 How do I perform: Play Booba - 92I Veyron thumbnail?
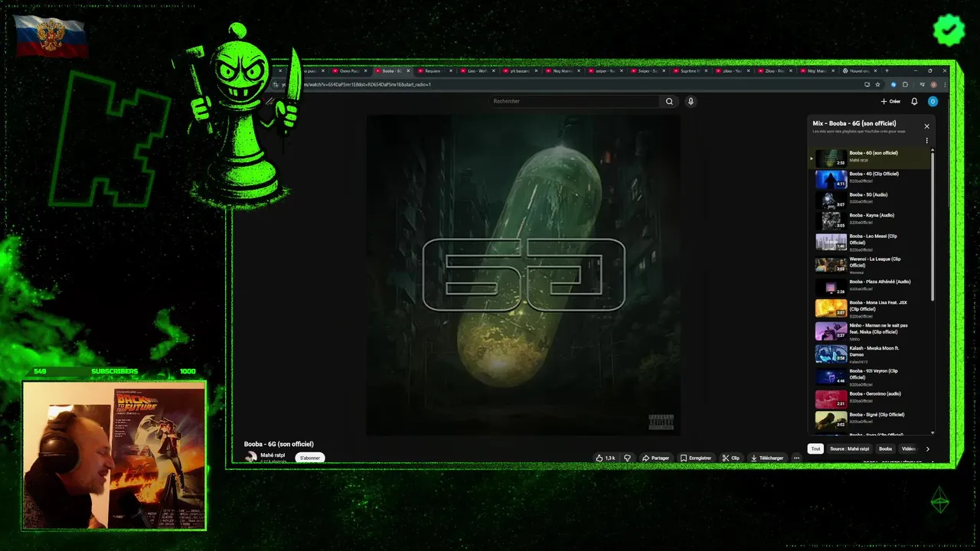tap(831, 377)
